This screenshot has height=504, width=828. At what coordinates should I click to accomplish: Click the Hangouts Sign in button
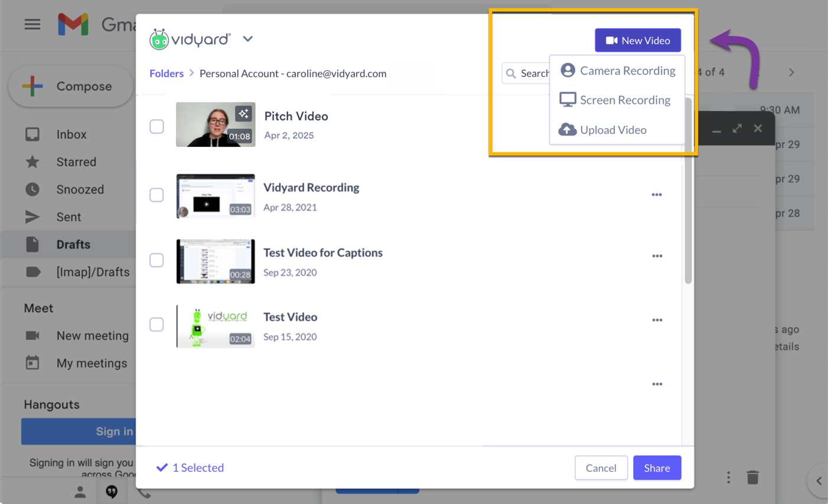pyautogui.click(x=79, y=431)
